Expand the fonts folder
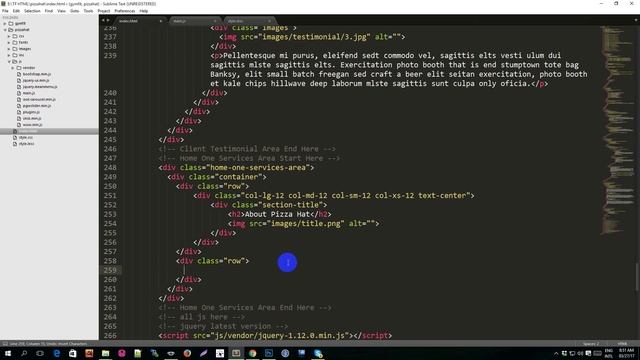The image size is (640, 360). pyautogui.click(x=9, y=42)
